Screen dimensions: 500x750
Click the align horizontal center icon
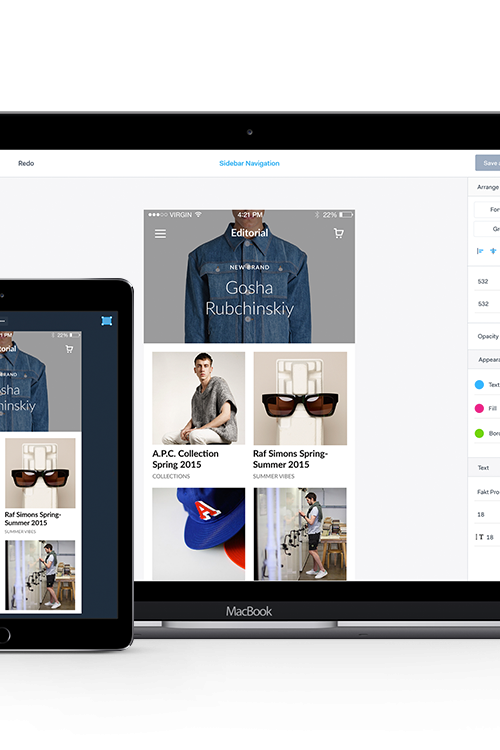click(493, 251)
